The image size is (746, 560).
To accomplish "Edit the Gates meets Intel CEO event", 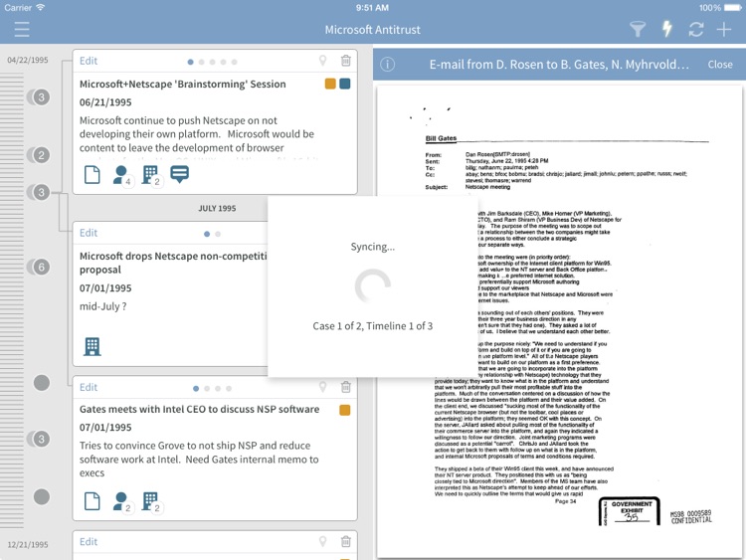I will point(89,387).
